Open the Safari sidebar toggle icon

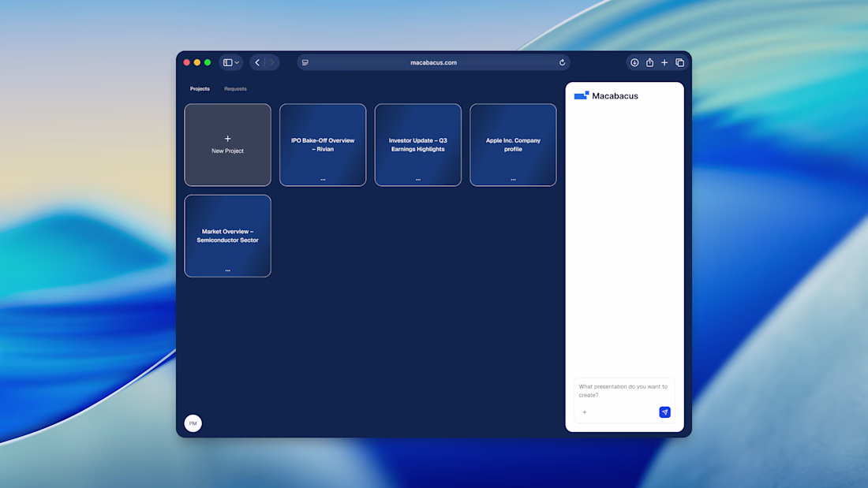pyautogui.click(x=227, y=62)
